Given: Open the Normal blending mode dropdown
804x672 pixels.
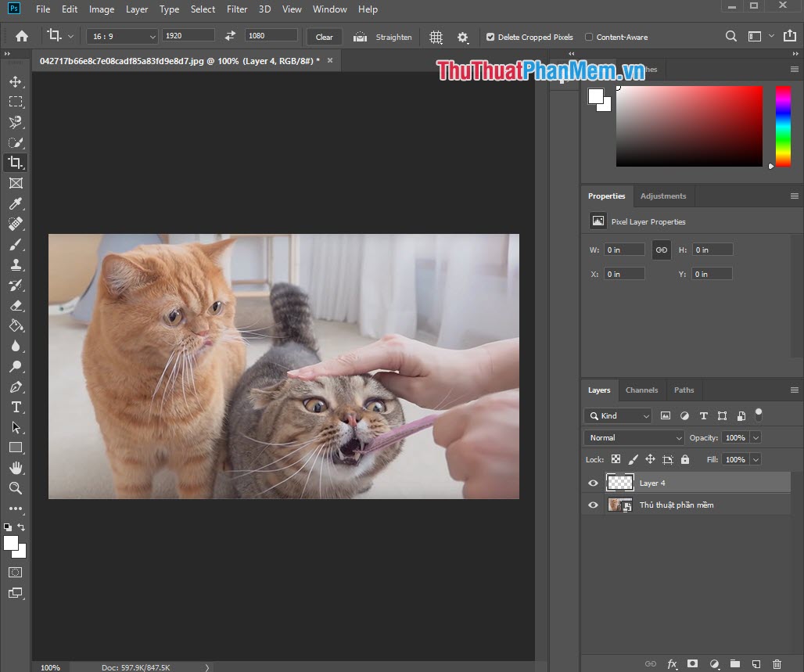Looking at the screenshot, I should pos(634,437).
